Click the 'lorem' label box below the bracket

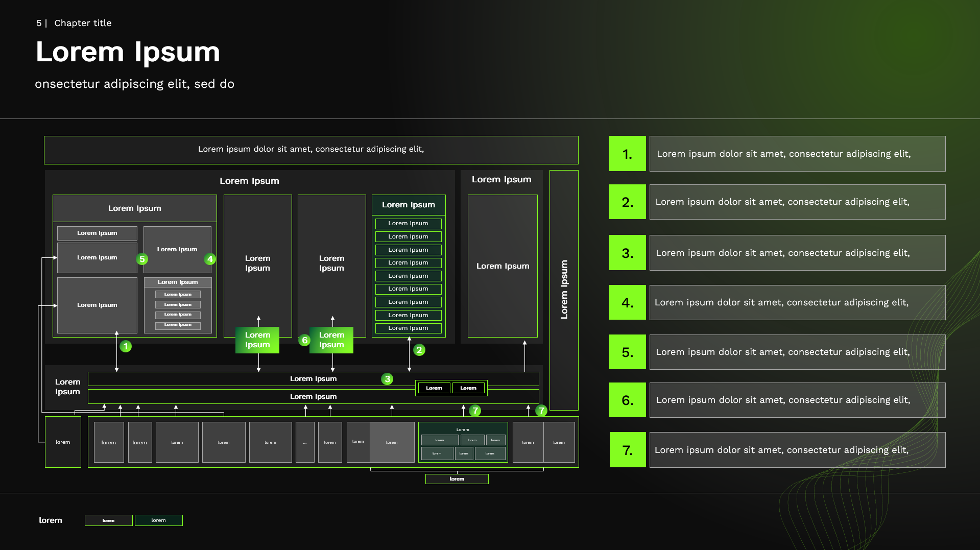(457, 479)
